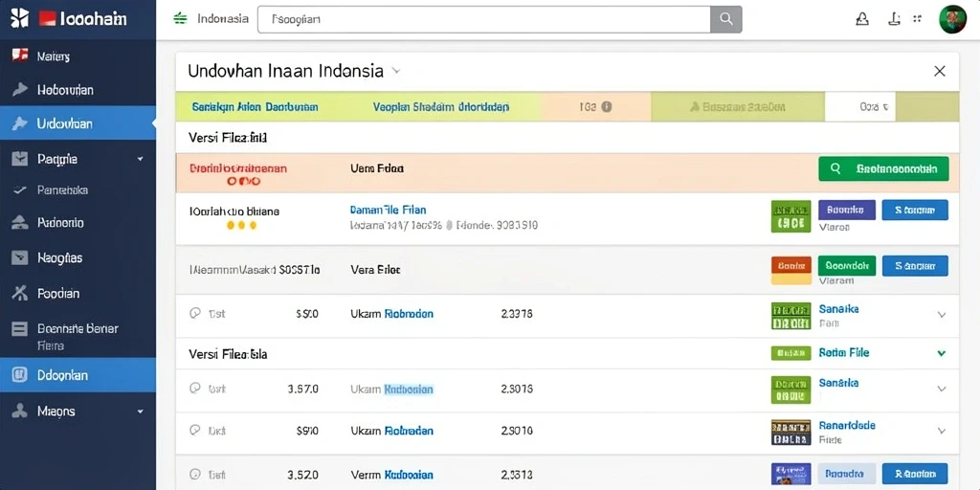The width and height of the screenshot is (980, 490).
Task: Select radio button on the $9.0 row
Action: [x=195, y=431]
